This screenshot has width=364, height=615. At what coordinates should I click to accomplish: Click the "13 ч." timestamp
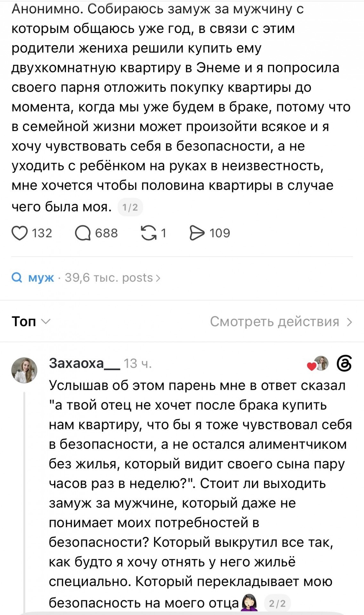138,364
